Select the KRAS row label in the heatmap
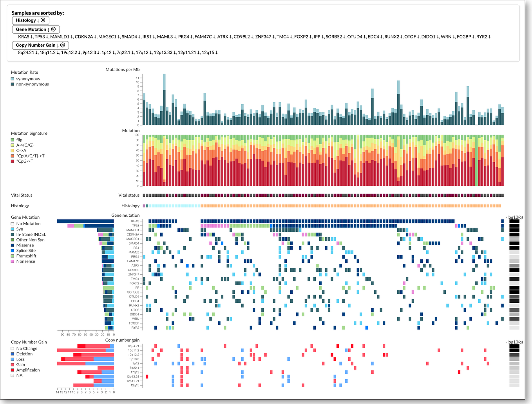 pyautogui.click(x=136, y=220)
